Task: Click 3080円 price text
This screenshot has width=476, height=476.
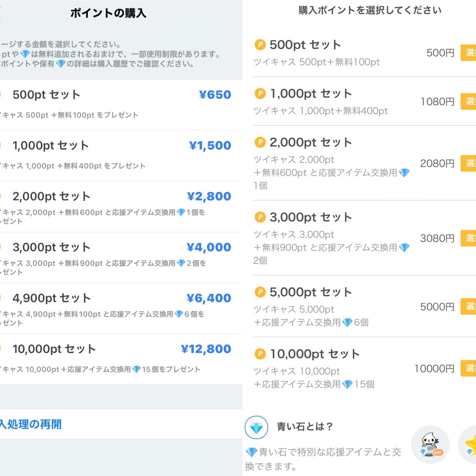Action: click(437, 238)
